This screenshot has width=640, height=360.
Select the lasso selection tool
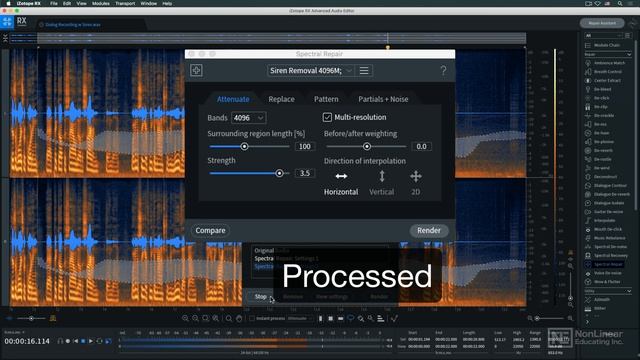tap(351, 318)
